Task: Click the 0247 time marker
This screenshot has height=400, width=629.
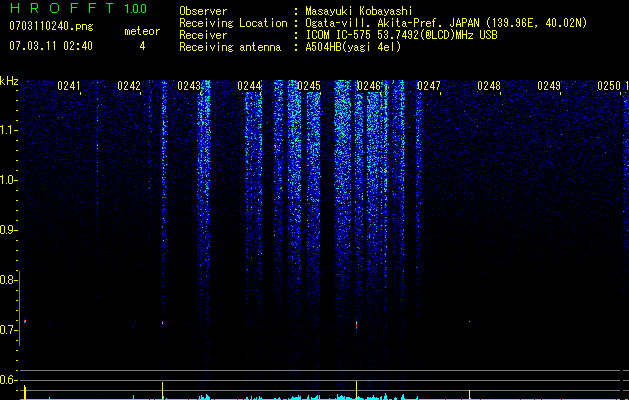Action: click(x=429, y=86)
